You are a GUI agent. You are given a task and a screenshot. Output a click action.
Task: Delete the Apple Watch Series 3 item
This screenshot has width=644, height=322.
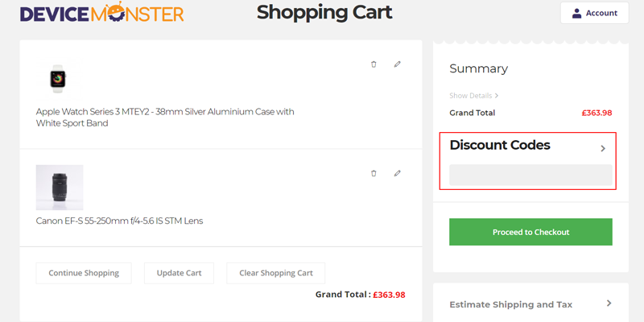(x=374, y=64)
